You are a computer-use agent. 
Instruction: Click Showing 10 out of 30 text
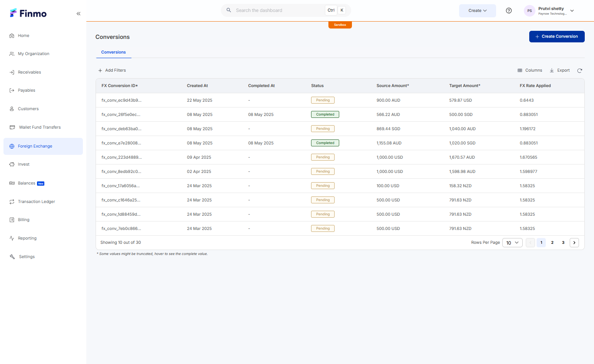[121, 243]
